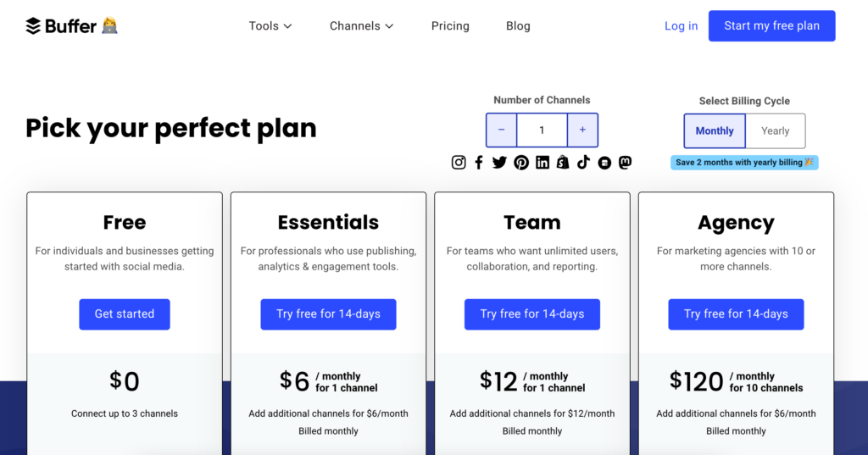Focus the number of channels input field
The height and width of the screenshot is (455, 868).
pyautogui.click(x=542, y=130)
